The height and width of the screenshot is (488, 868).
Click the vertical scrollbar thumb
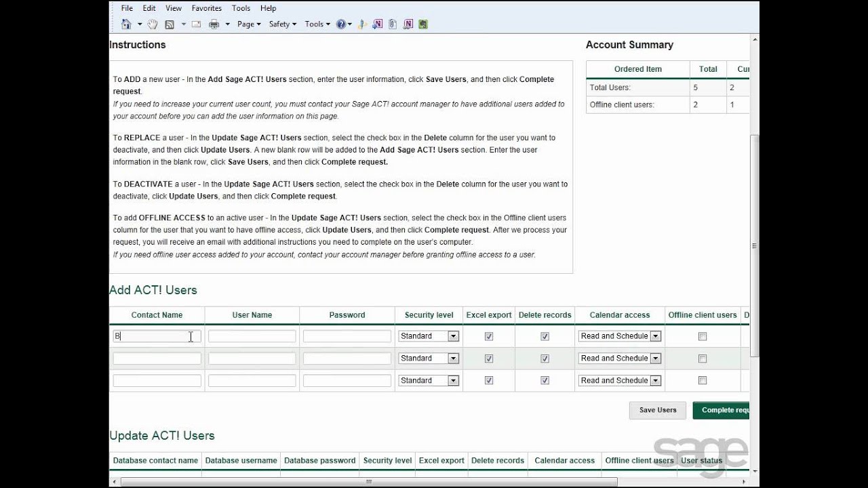click(x=755, y=245)
